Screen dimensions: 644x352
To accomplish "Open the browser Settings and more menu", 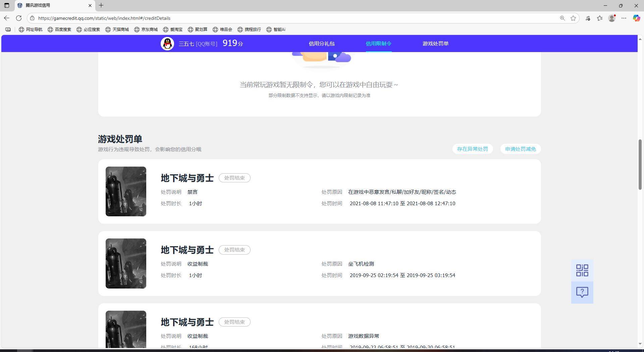I will coord(624,18).
